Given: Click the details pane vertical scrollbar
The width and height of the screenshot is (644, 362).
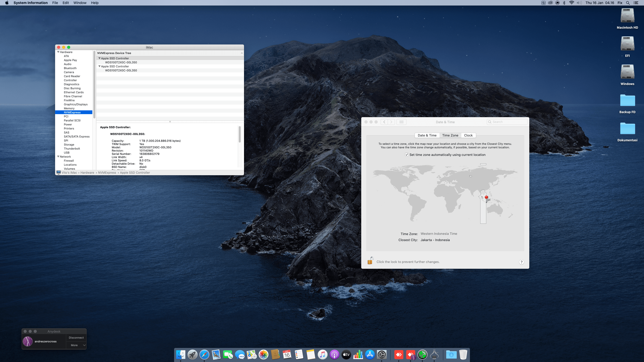Looking at the screenshot, I should point(239,134).
